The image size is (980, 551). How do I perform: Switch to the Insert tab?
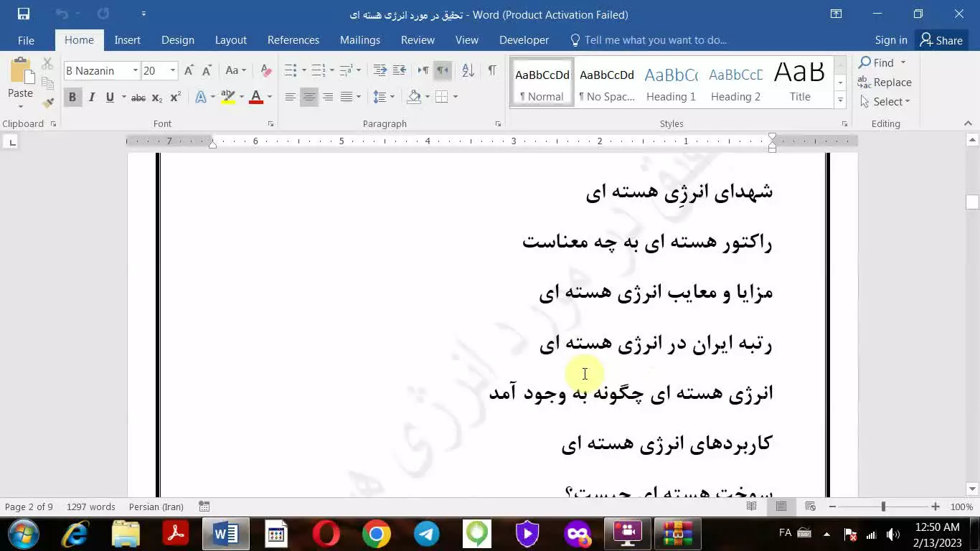pyautogui.click(x=127, y=40)
